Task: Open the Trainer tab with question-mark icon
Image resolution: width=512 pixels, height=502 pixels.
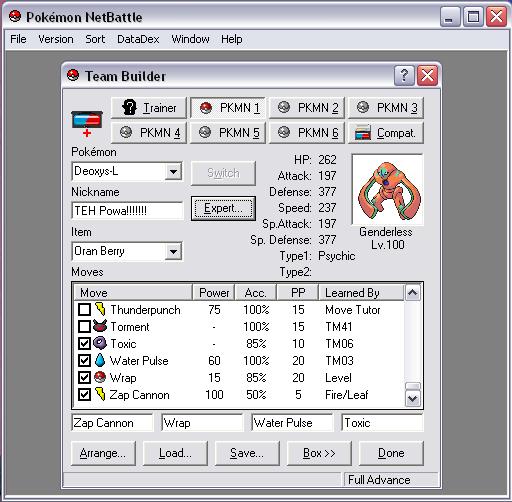Action: click(x=149, y=108)
